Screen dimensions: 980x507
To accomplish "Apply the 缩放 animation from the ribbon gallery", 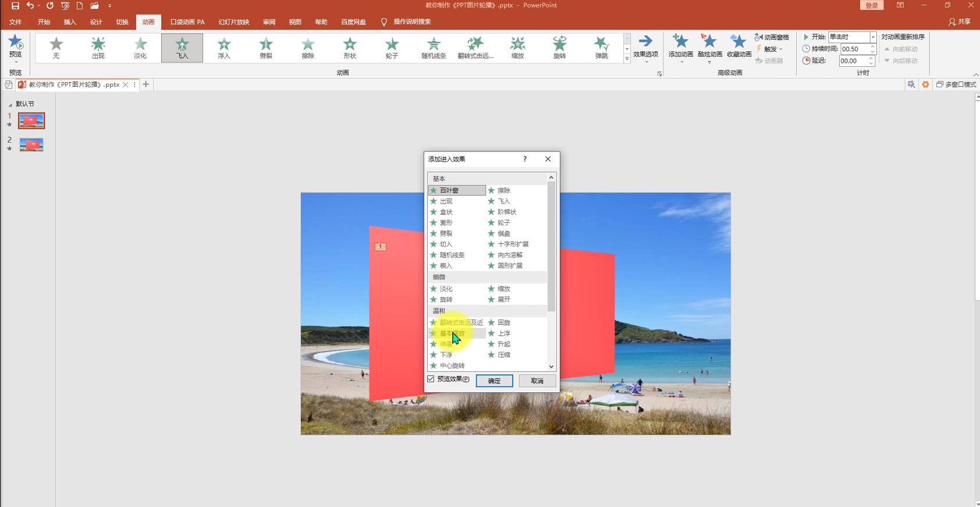I will 517,48.
